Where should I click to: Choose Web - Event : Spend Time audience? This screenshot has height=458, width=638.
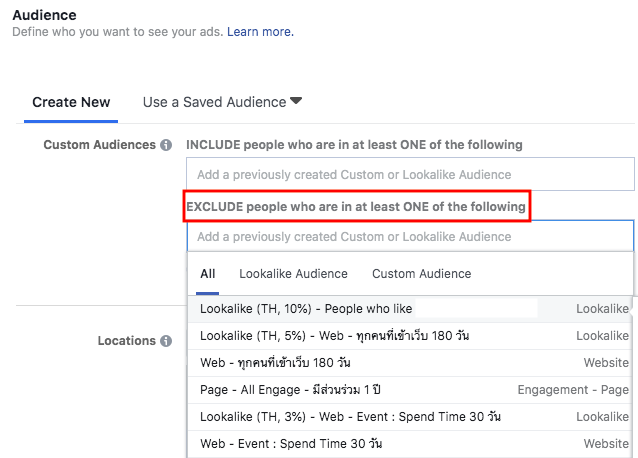pos(291,444)
